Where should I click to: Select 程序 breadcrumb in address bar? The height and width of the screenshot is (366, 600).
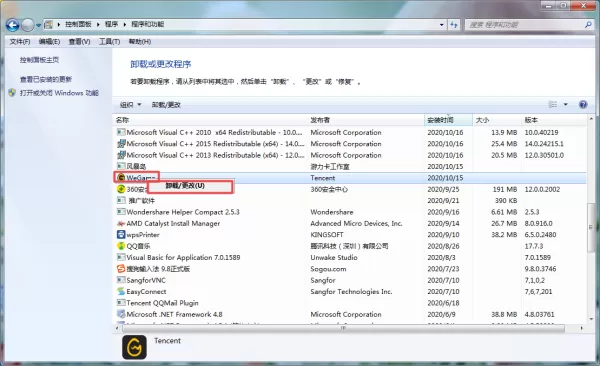point(111,24)
